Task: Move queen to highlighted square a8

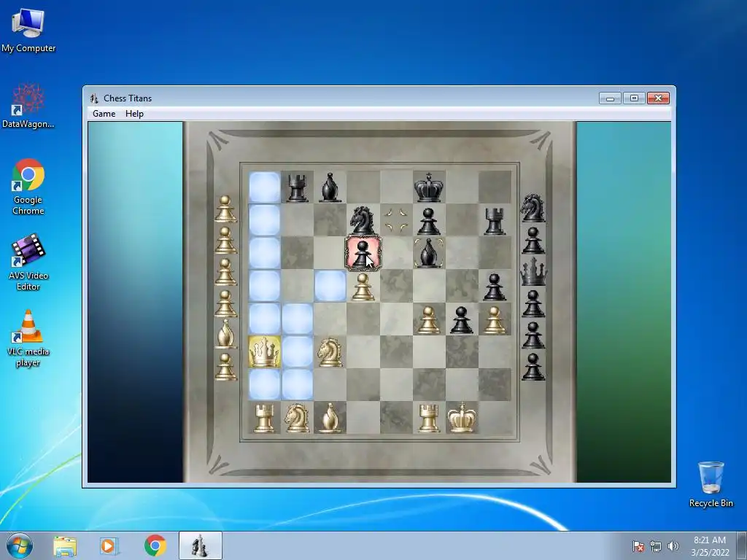Action: click(x=264, y=187)
